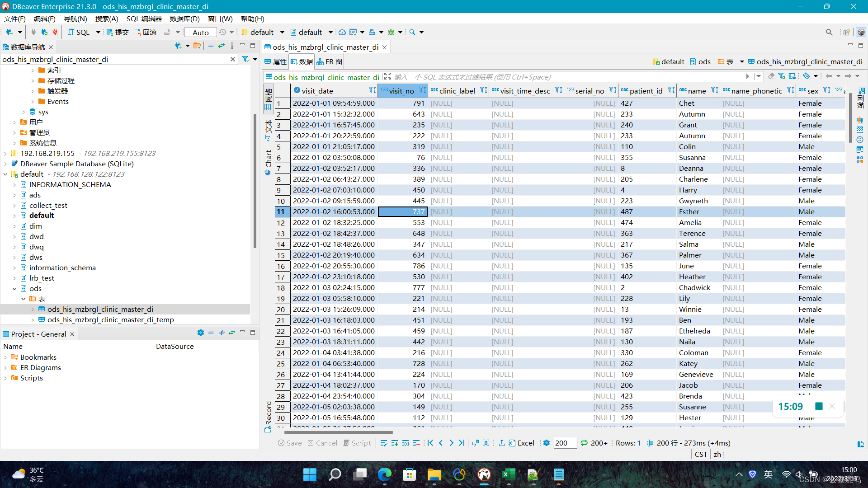Open 文件(F) menu

[15, 19]
